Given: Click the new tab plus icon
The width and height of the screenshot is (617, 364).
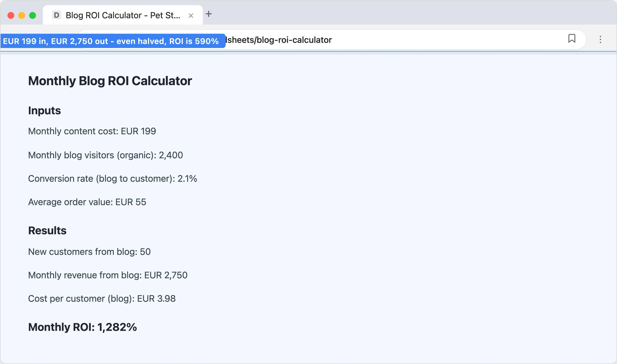Looking at the screenshot, I should tap(209, 14).
